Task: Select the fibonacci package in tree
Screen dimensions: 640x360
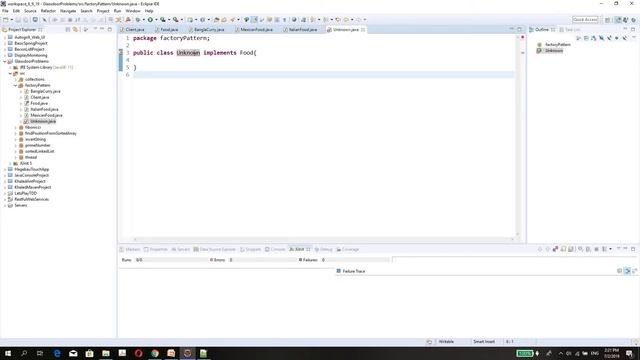Action: click(x=33, y=127)
